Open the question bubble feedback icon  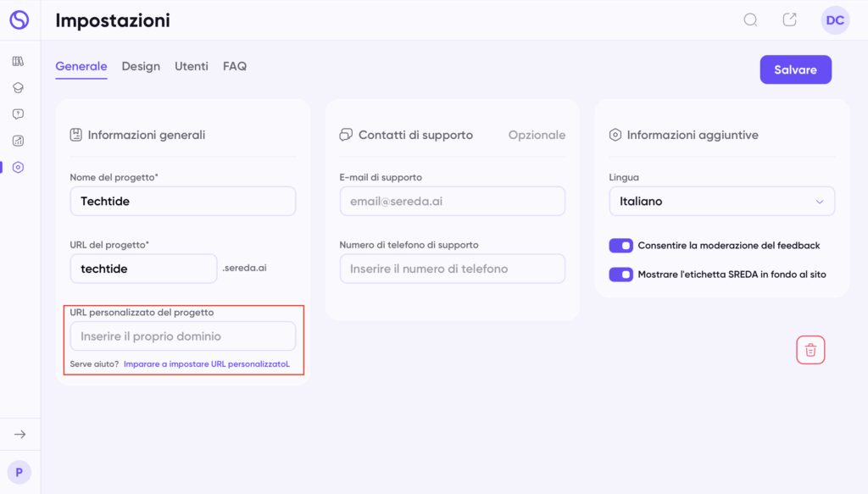click(18, 114)
